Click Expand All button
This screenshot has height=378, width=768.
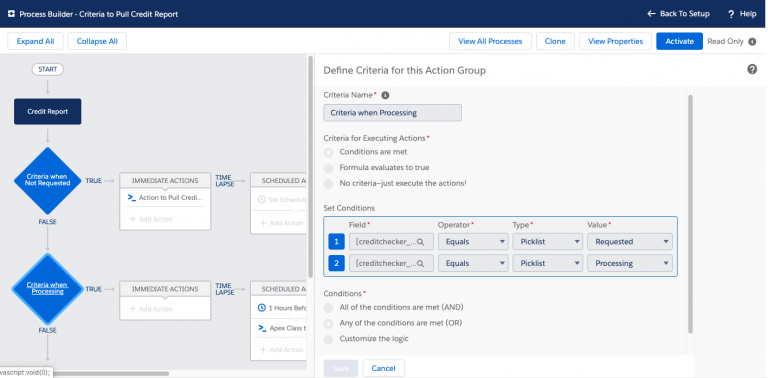click(35, 41)
